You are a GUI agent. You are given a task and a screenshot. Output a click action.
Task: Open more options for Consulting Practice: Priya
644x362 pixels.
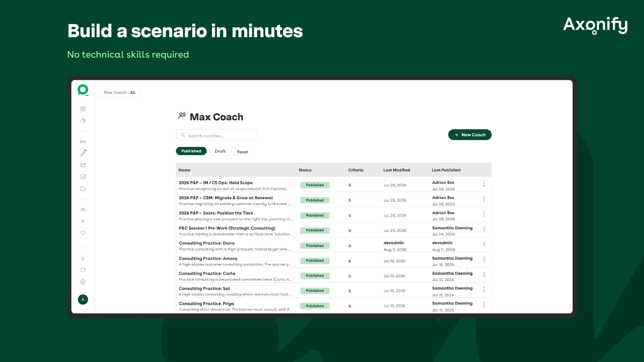tap(484, 305)
